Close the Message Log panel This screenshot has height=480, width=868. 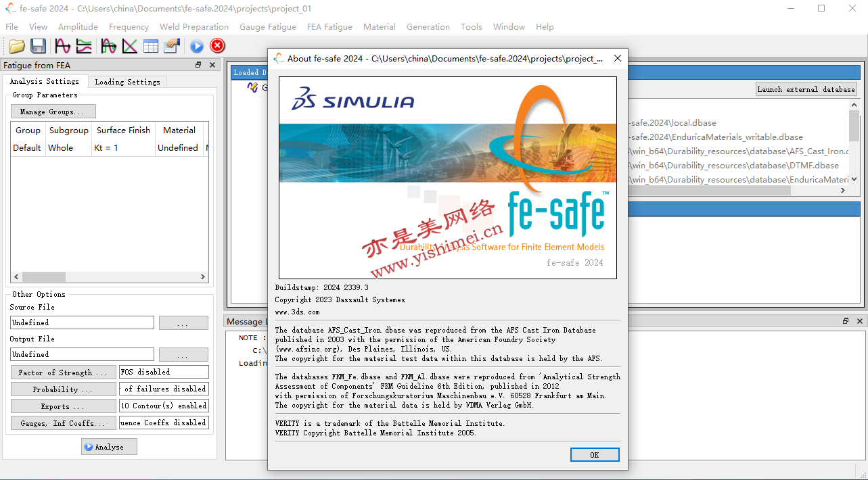pyautogui.click(x=860, y=321)
